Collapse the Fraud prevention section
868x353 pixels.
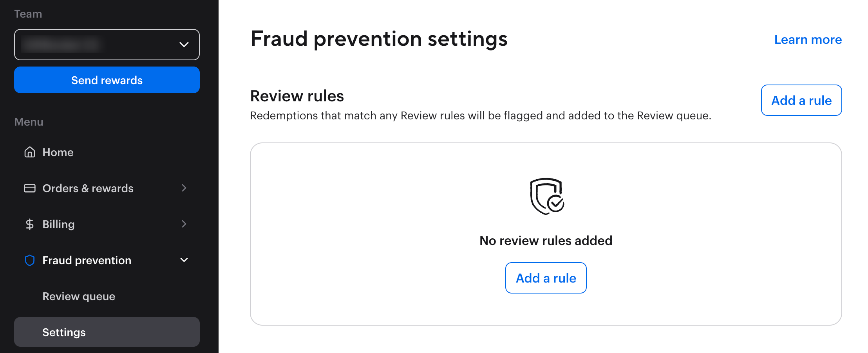point(184,260)
